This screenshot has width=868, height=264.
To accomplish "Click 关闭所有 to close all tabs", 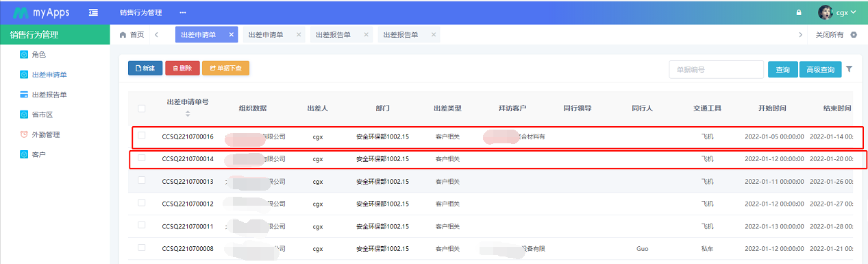I will tap(829, 34).
